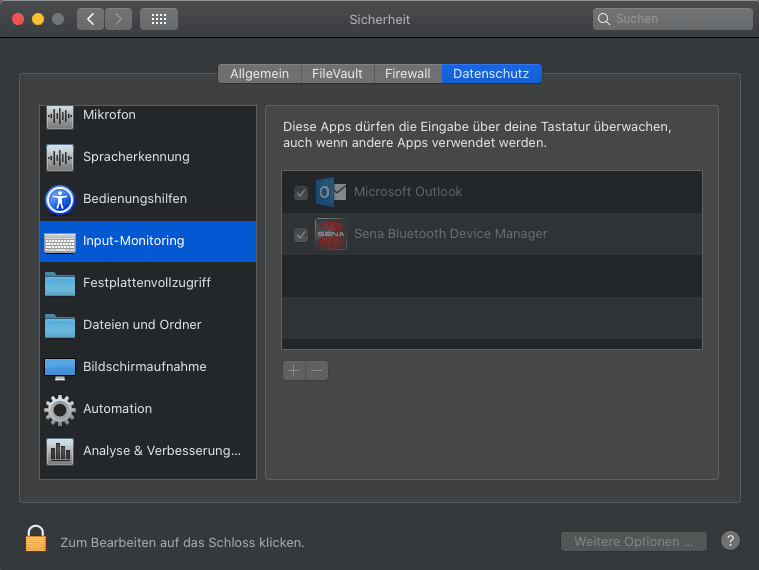Viewport: 759px width, 570px height.
Task: Open help with the question mark button
Action: 730,541
